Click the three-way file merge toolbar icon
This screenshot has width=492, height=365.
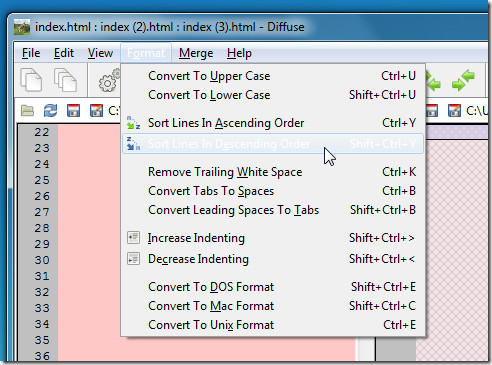[66, 80]
